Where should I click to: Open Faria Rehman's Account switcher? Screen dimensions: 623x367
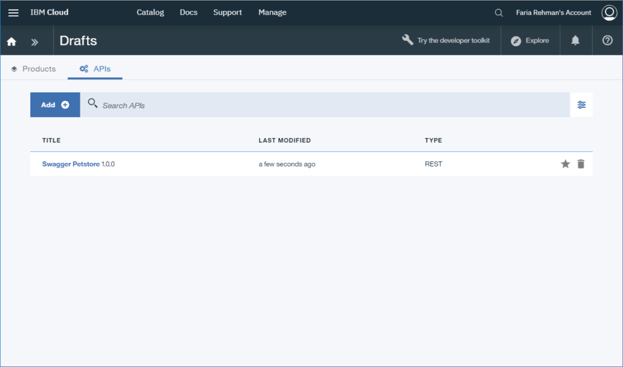click(553, 13)
